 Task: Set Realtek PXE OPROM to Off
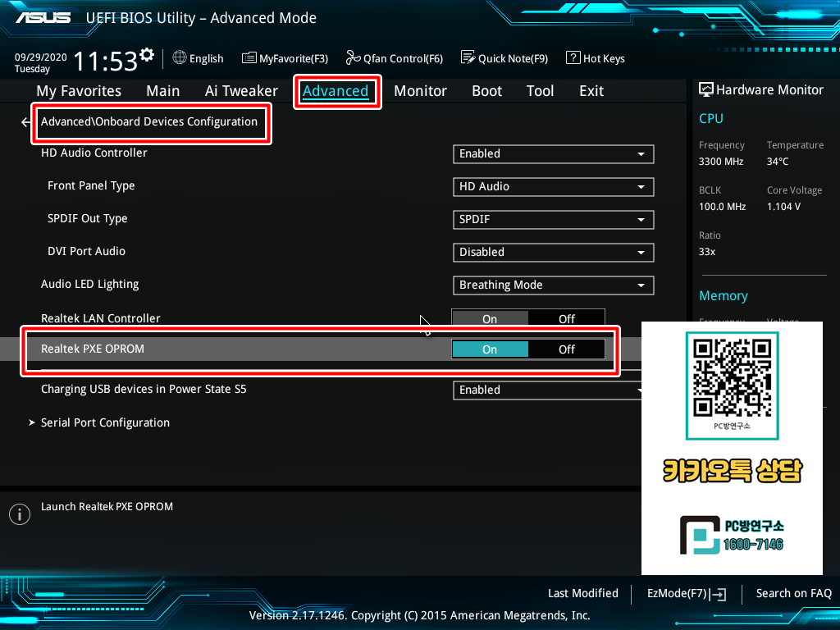[x=566, y=349]
